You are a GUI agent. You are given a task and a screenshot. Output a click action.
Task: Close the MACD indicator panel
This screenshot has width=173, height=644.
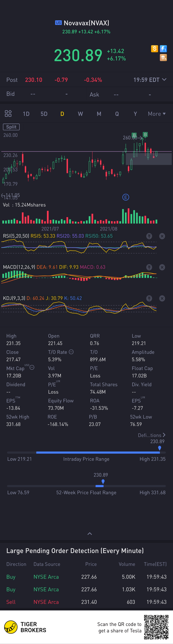click(162, 267)
